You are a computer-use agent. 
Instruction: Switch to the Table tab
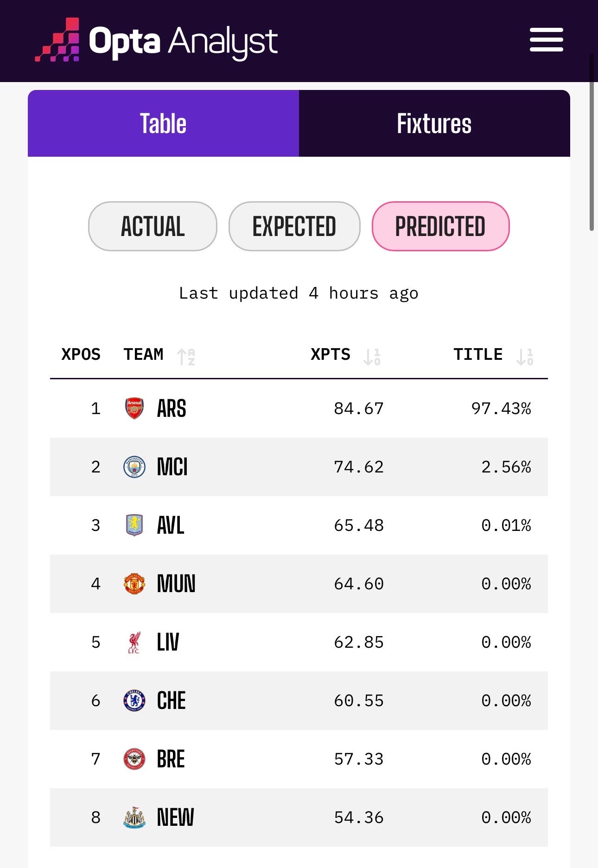pos(163,123)
